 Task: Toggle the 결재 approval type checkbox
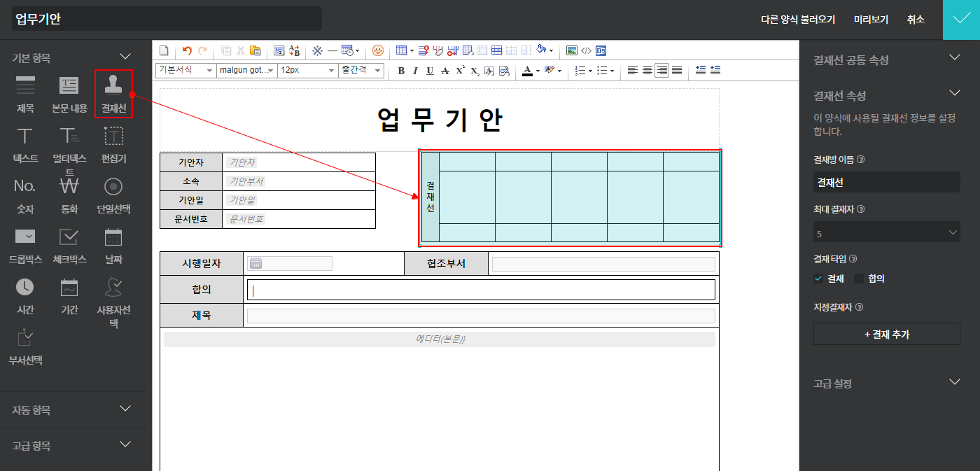point(818,279)
